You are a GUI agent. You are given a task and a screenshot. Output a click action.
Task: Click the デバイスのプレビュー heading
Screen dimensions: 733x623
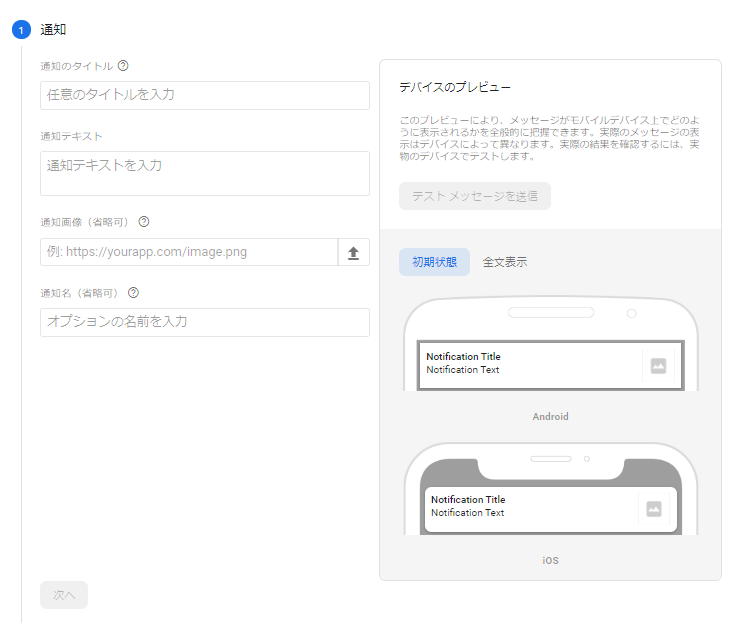coord(455,88)
